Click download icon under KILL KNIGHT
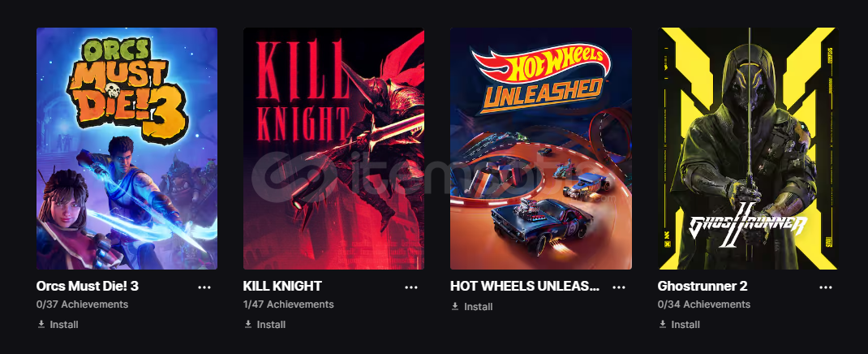 click(248, 324)
